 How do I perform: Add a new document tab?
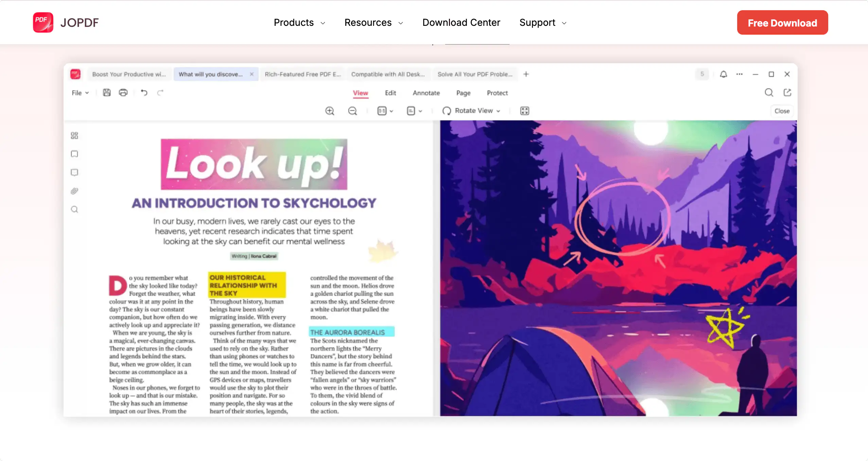[x=526, y=74]
